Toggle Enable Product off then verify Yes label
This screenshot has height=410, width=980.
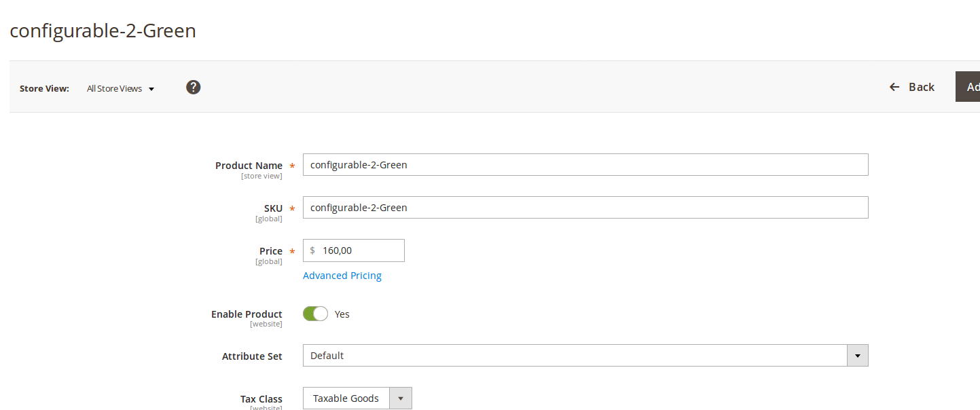pyautogui.click(x=314, y=314)
